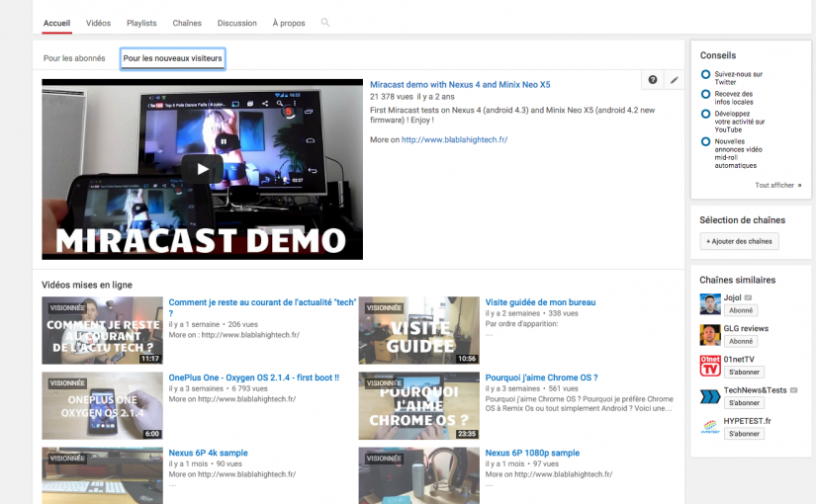This screenshot has height=504, width=816.
Task: Click Abonné button for GLG reviews
Action: 741,341
